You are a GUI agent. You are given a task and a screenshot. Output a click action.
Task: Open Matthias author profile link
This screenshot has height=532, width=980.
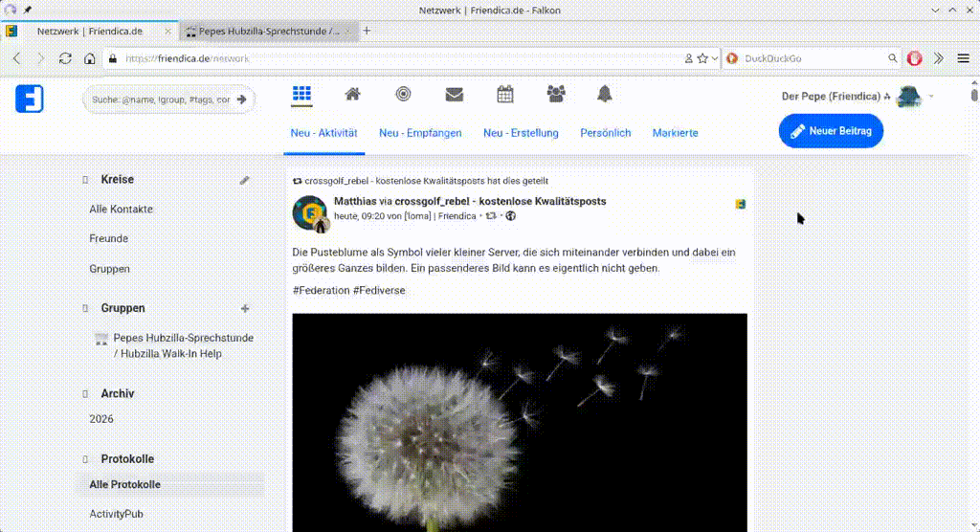click(355, 201)
